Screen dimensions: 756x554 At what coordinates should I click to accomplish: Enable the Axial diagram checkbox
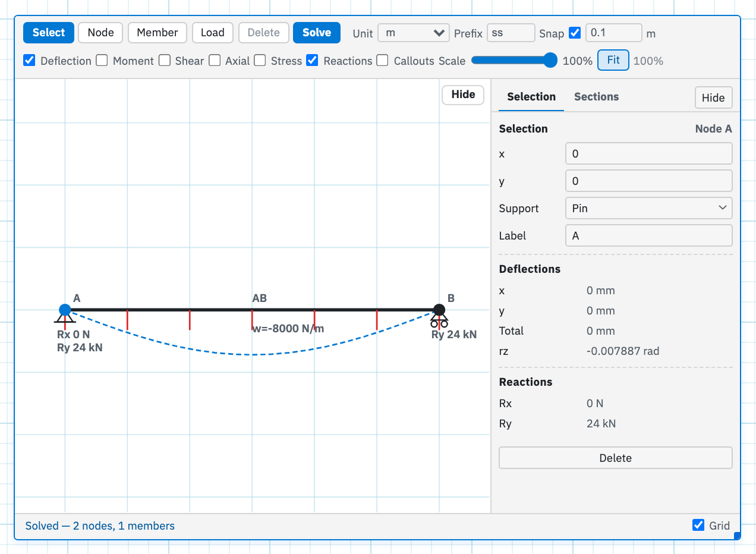(x=215, y=60)
